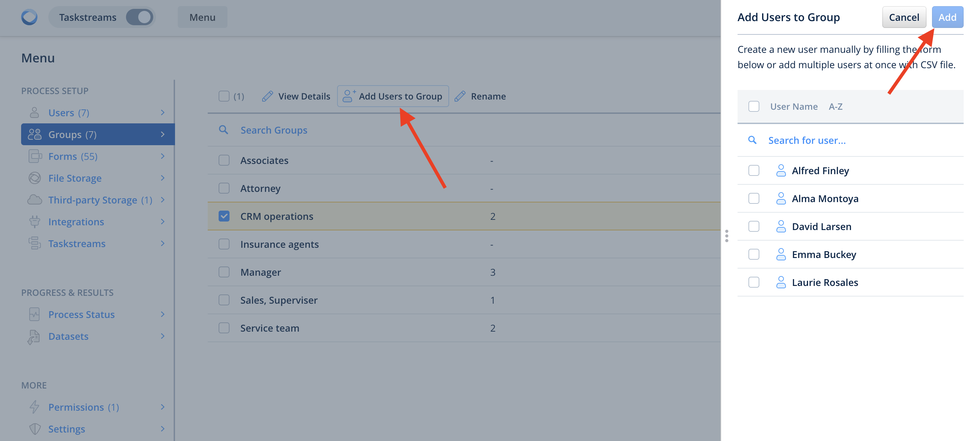Click the Alfred Finley user icon
Viewport: 980px width, 441px height.
pyautogui.click(x=781, y=170)
